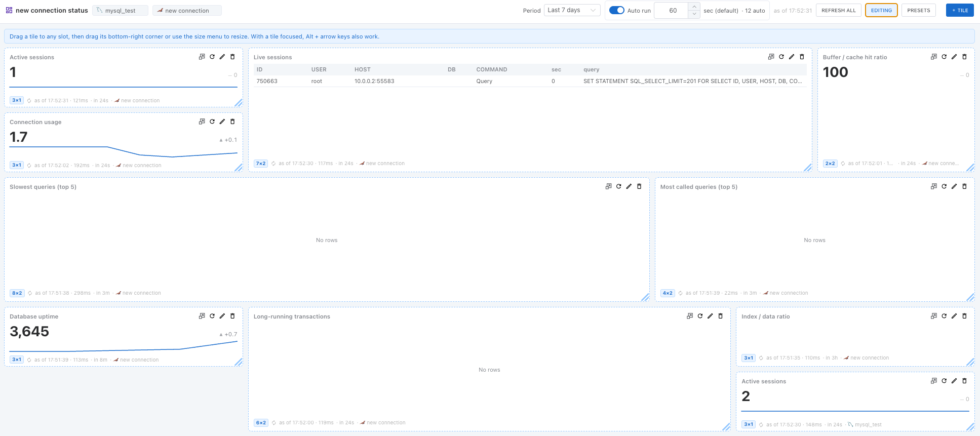
Task: Delete the Live sessions tile
Action: 802,57
